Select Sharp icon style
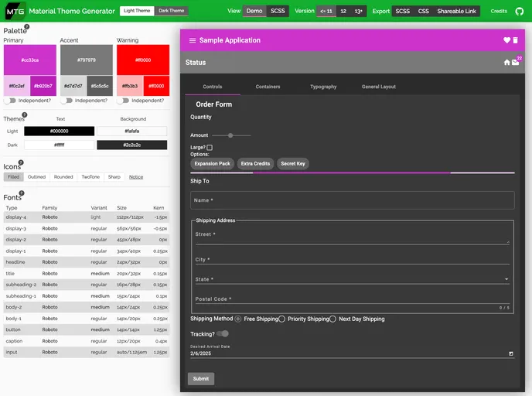The width and height of the screenshot is (532, 396). (114, 177)
